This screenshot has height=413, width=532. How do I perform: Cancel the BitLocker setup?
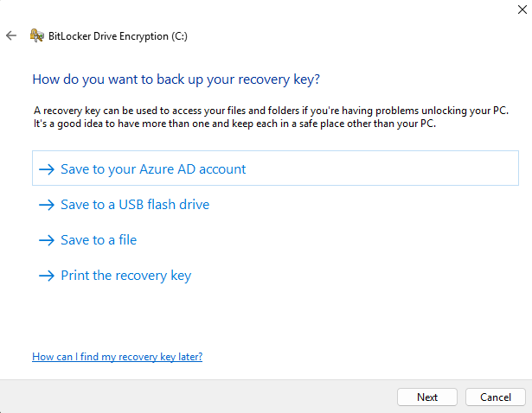point(496,397)
